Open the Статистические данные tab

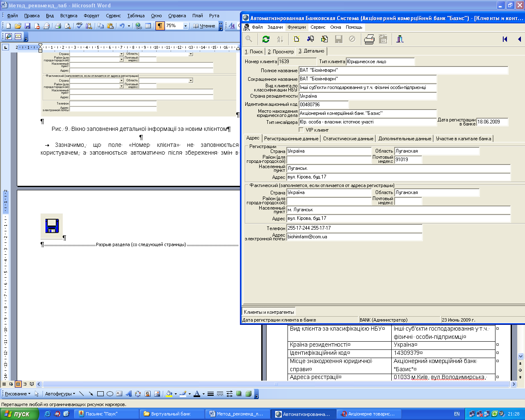tap(348, 139)
